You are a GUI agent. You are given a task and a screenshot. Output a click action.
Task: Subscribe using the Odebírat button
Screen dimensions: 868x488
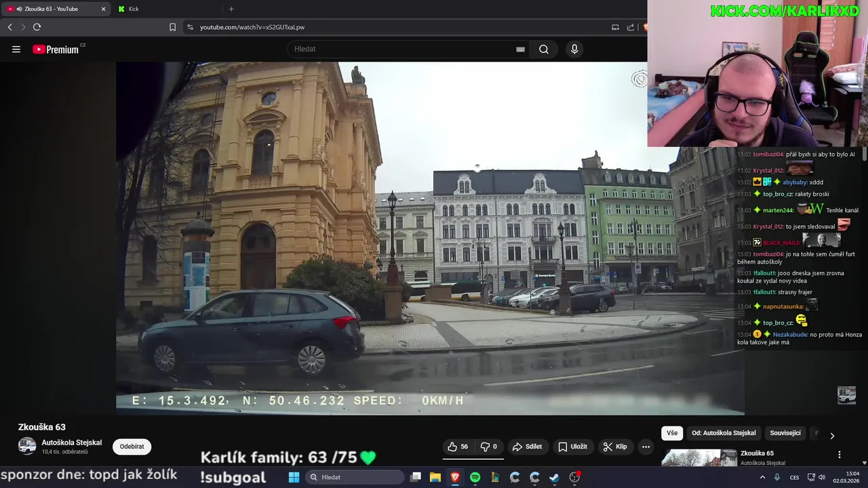click(x=132, y=447)
